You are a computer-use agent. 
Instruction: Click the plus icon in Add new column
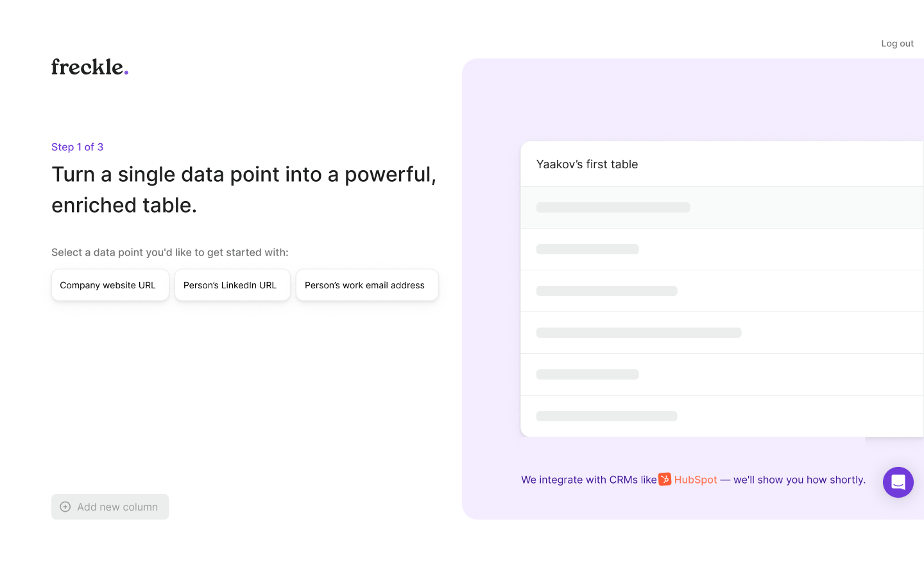click(65, 507)
